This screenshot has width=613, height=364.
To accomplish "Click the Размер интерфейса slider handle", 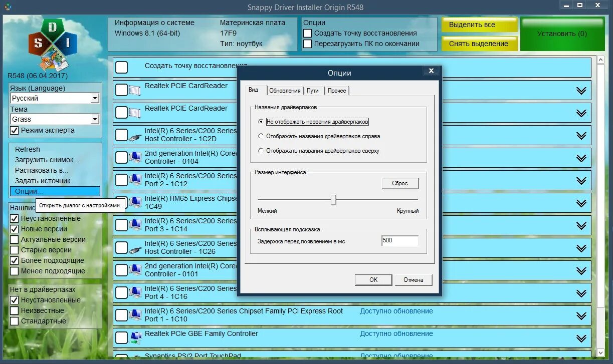I will tap(334, 199).
